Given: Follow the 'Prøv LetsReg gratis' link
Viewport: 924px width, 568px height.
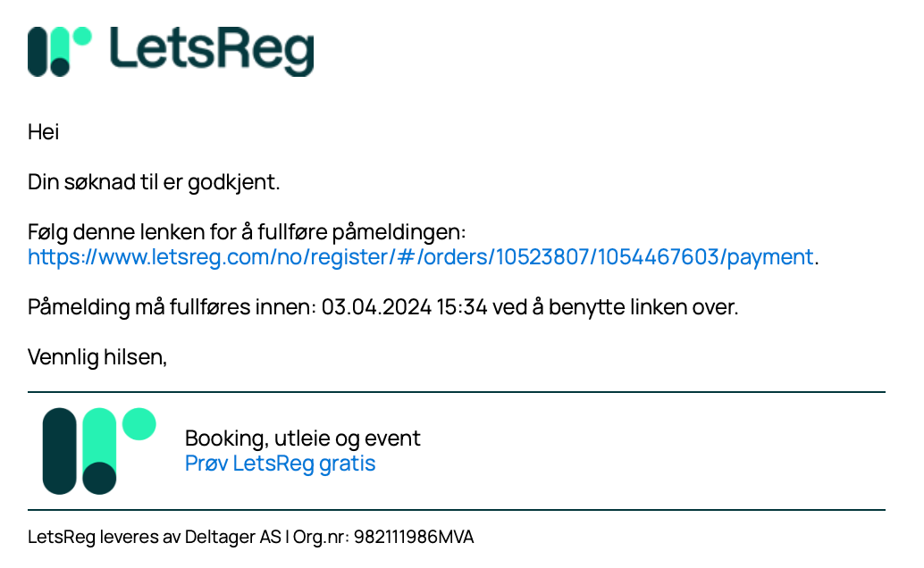Looking at the screenshot, I should click(280, 464).
